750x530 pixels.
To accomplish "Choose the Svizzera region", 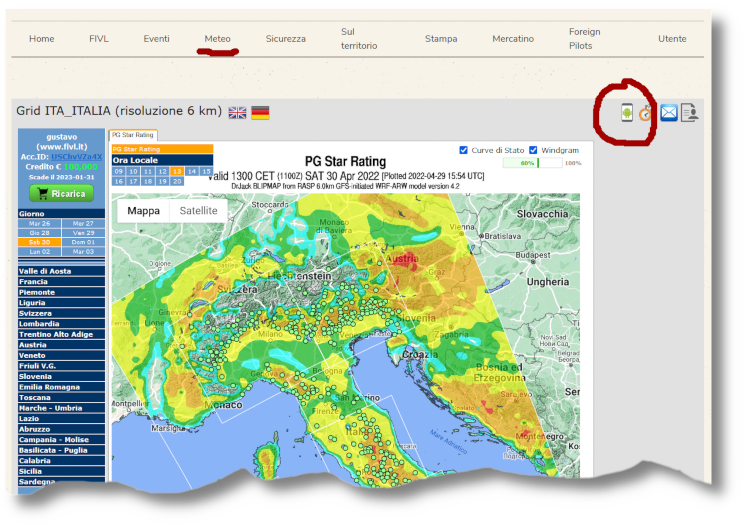I will click(61, 313).
